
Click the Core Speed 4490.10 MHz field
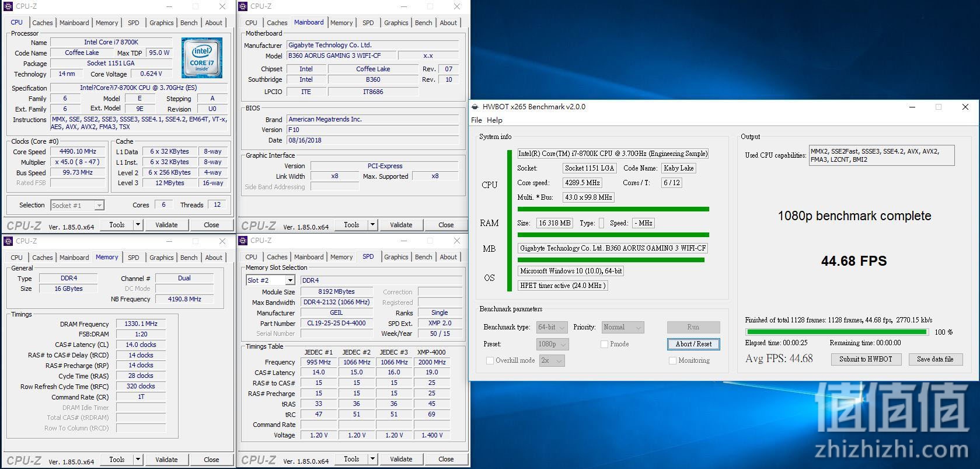(78, 151)
